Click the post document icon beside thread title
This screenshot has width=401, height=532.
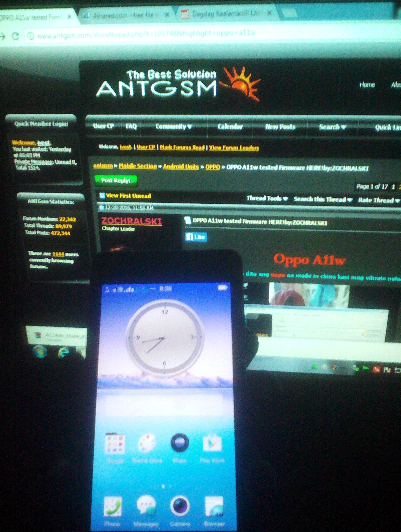[188, 220]
